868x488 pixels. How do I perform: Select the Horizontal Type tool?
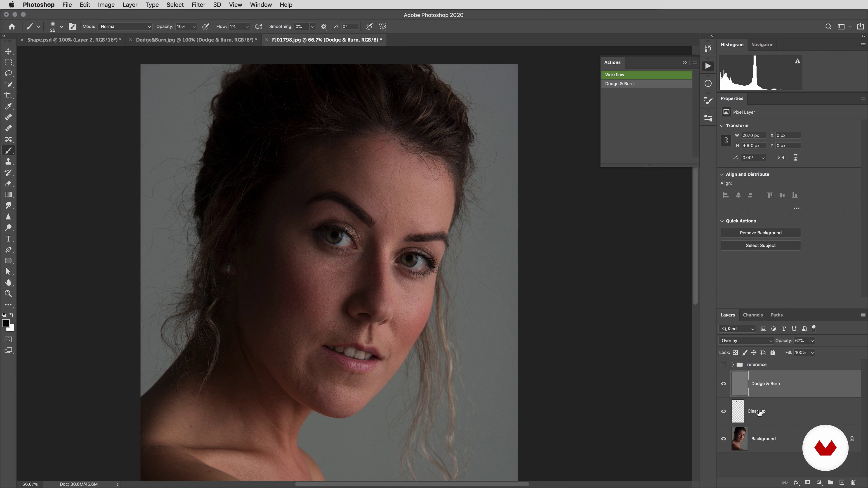(x=8, y=239)
